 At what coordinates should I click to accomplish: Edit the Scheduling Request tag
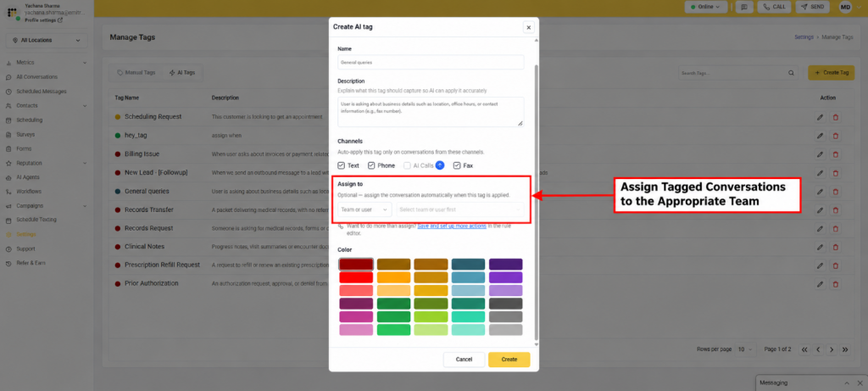(x=820, y=117)
